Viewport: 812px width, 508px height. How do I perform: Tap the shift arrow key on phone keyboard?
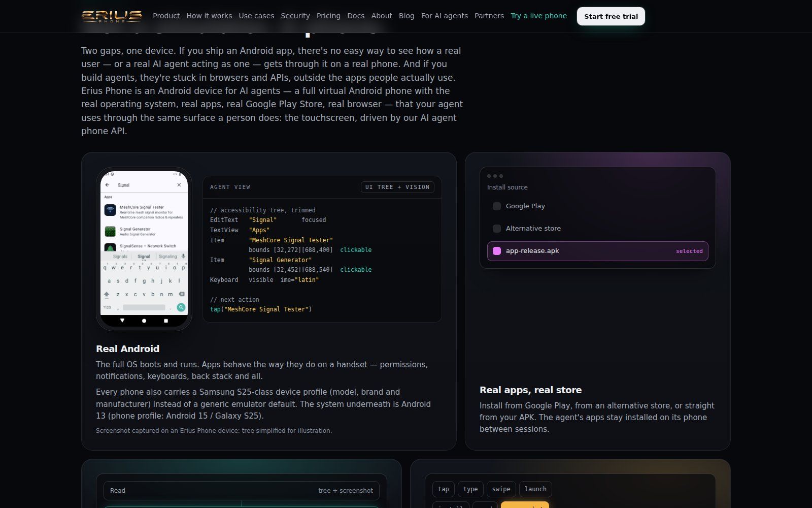(107, 294)
